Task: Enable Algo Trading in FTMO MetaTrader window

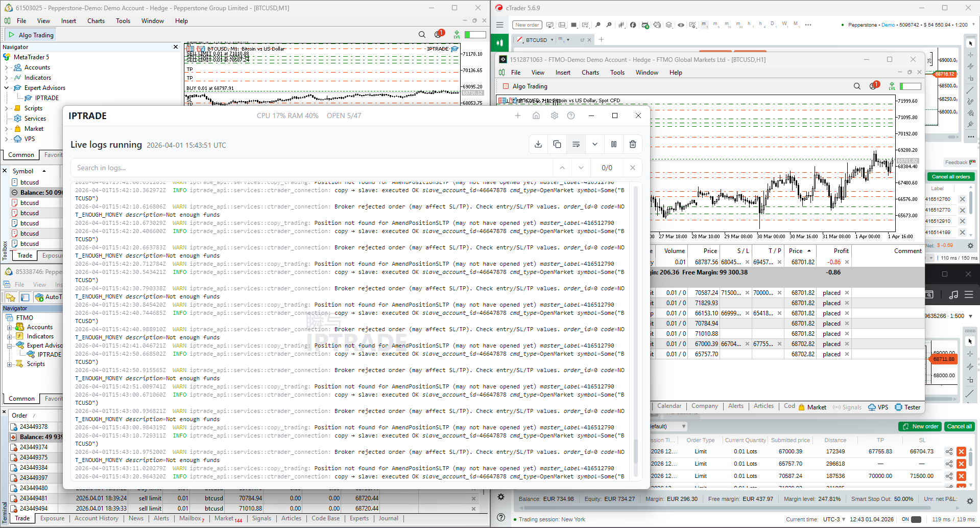Action: 525,86
